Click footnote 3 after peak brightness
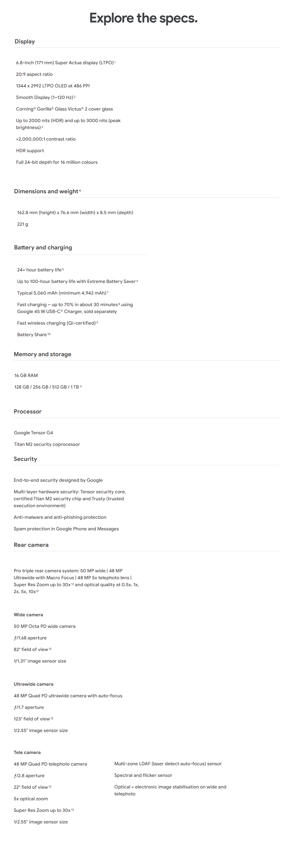Image resolution: width=289 pixels, height=868 pixels. [x=42, y=127]
